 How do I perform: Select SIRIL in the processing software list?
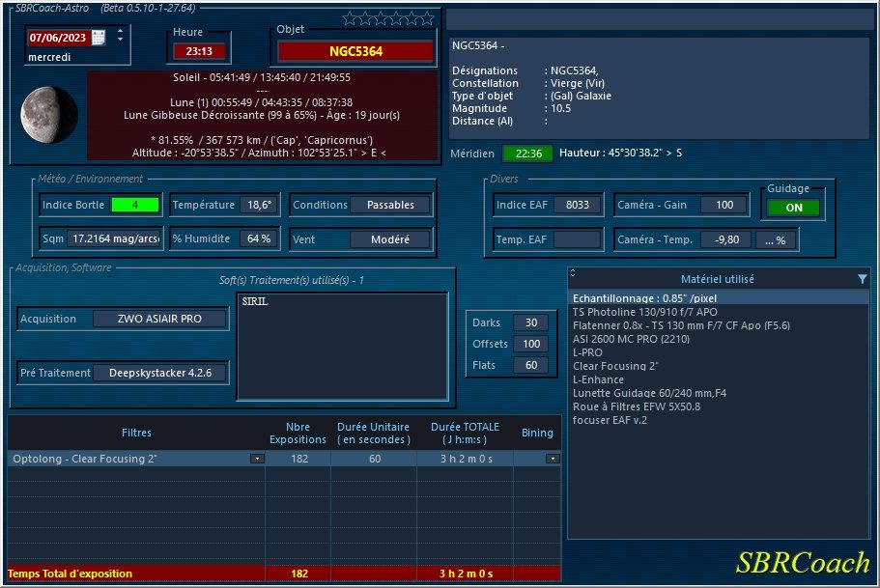pyautogui.click(x=255, y=301)
